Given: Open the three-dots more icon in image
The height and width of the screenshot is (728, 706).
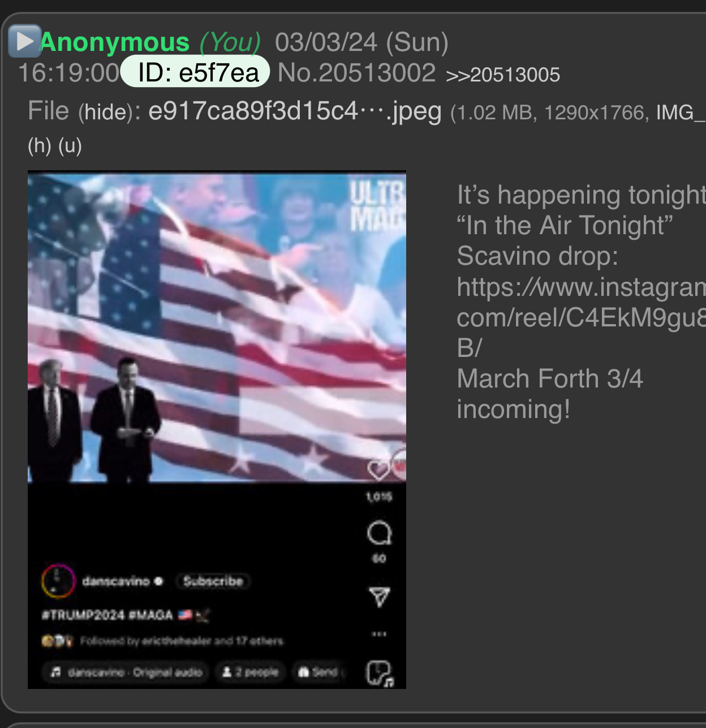Looking at the screenshot, I should tap(379, 634).
